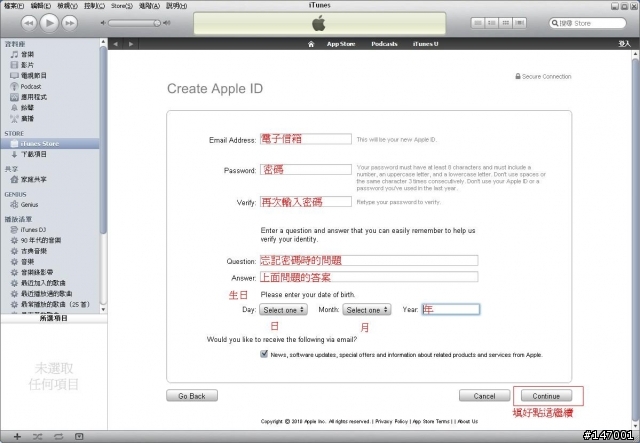The height and width of the screenshot is (443, 640).
Task: Click the 登入 sign-in link
Action: click(x=624, y=44)
